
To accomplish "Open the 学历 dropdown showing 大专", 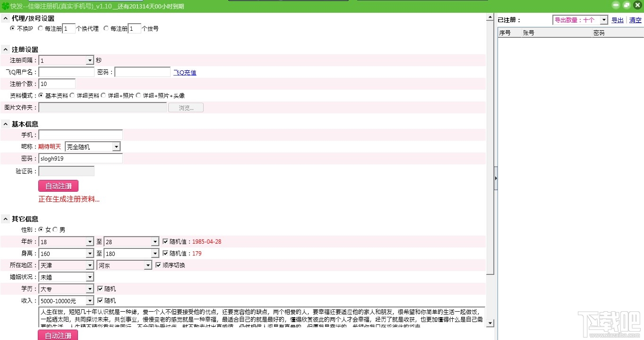I will [x=90, y=289].
